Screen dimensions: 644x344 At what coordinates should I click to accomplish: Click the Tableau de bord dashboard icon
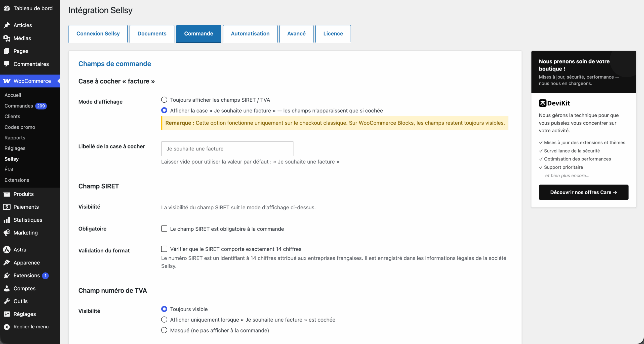pos(7,8)
